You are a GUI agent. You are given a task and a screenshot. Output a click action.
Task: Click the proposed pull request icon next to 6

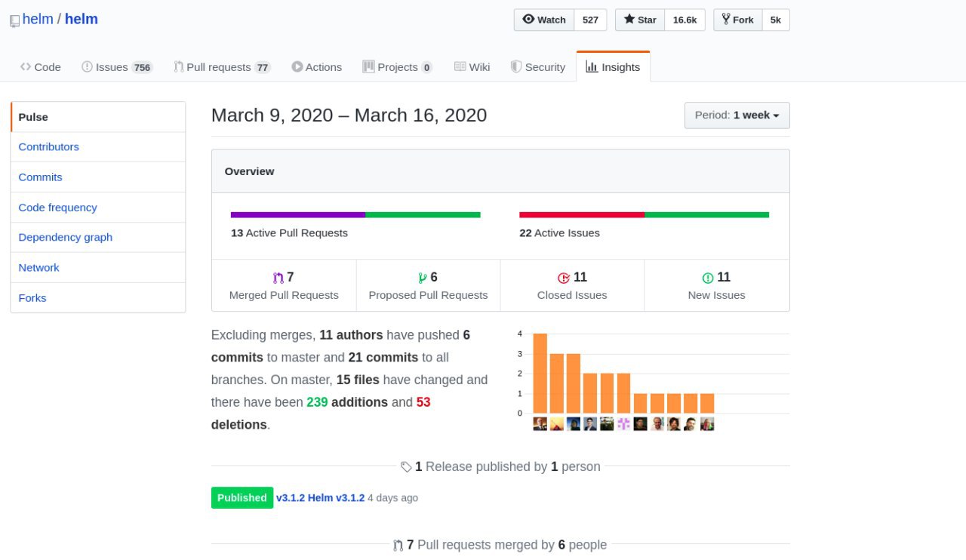(423, 278)
